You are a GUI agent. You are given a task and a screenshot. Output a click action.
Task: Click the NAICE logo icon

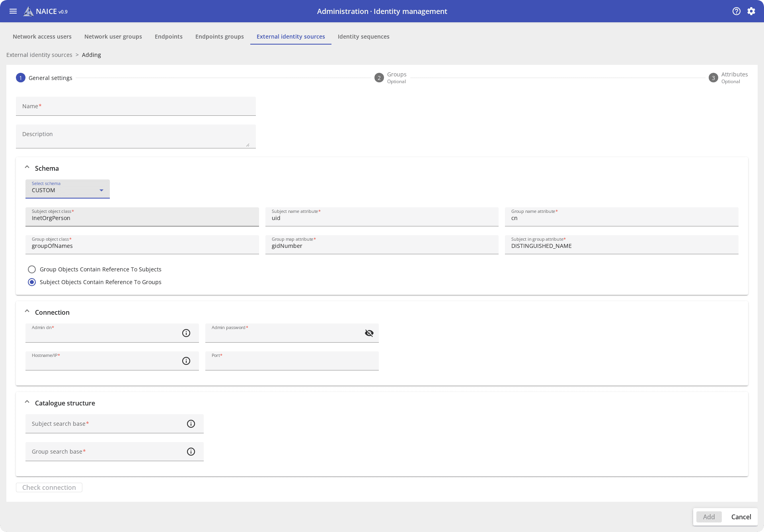28,12
